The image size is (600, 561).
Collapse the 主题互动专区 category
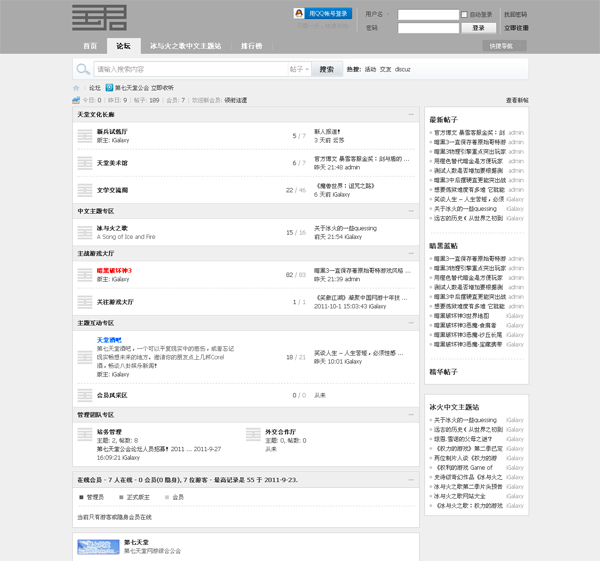411,323
